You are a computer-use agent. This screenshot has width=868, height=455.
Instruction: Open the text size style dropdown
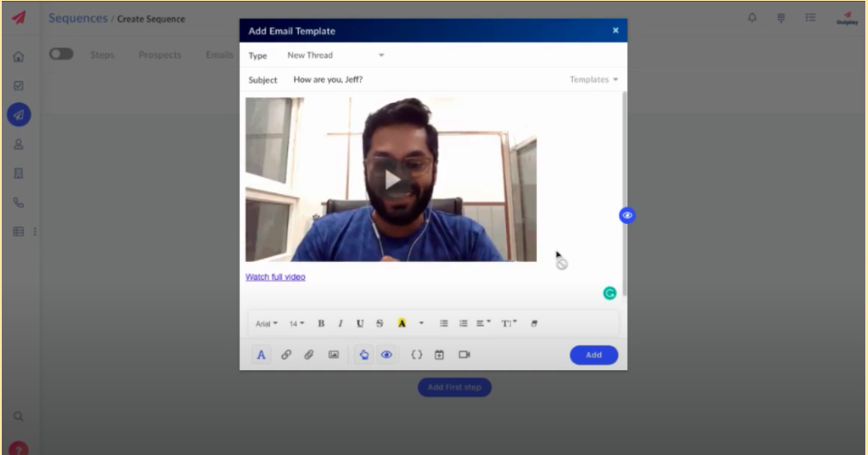pos(509,324)
